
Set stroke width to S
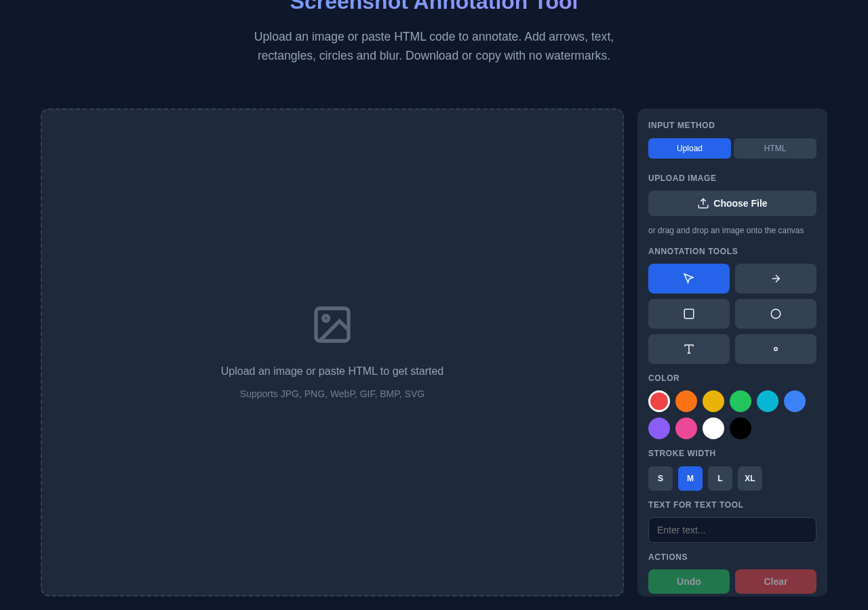(660, 479)
